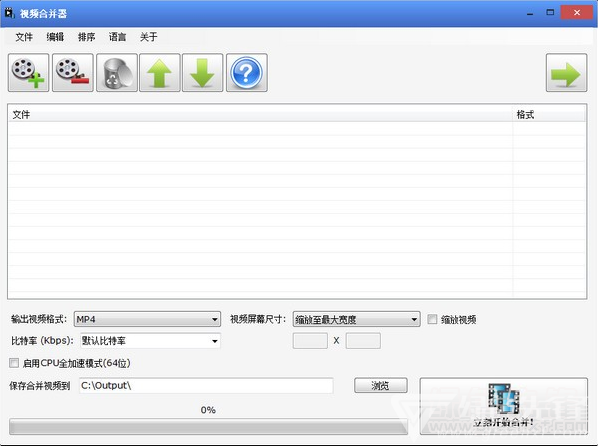Click the remove video film-reel minus icon

coord(72,72)
